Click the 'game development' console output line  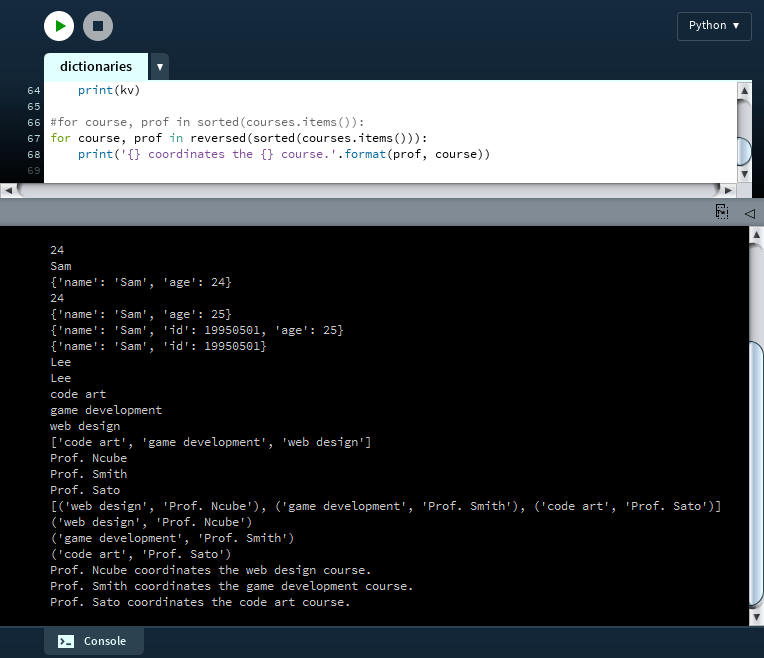click(106, 410)
